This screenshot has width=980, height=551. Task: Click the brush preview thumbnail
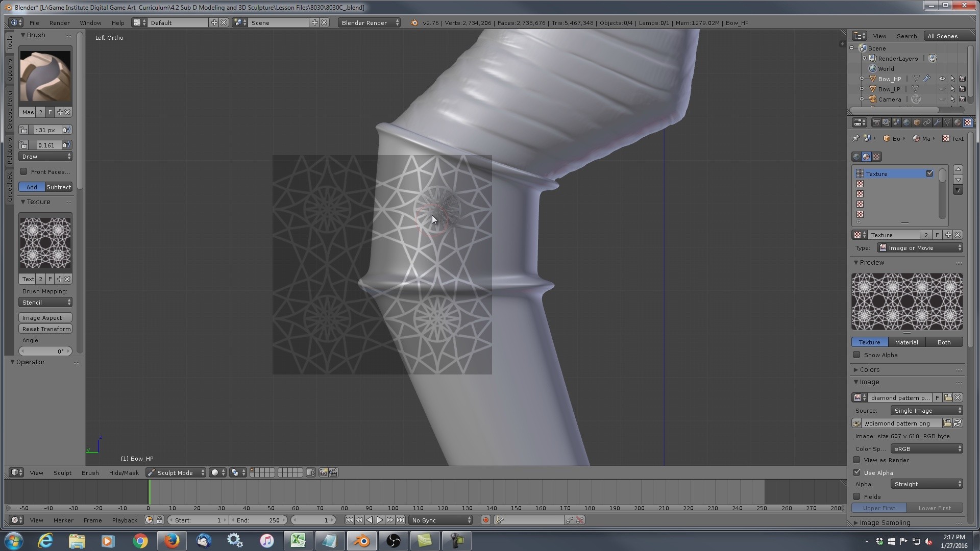(x=45, y=76)
